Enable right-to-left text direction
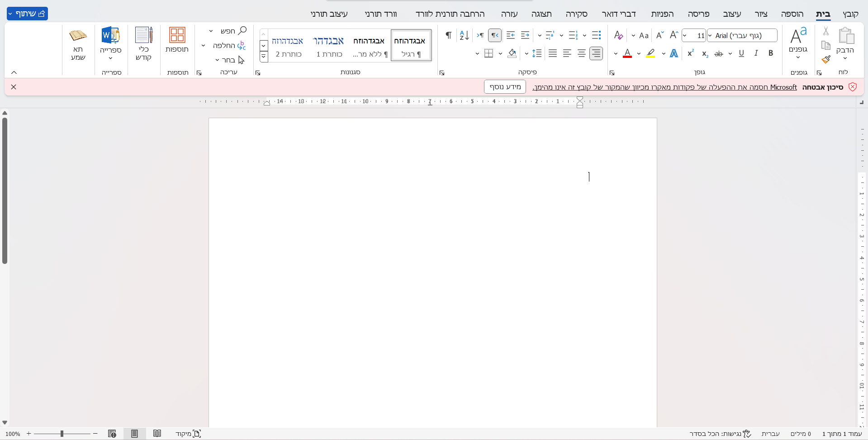 coord(495,35)
